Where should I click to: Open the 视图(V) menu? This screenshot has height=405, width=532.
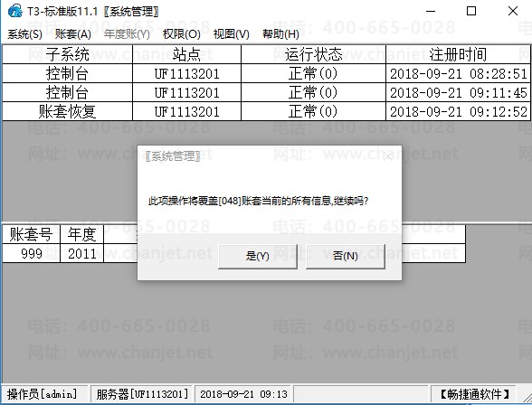point(231,34)
